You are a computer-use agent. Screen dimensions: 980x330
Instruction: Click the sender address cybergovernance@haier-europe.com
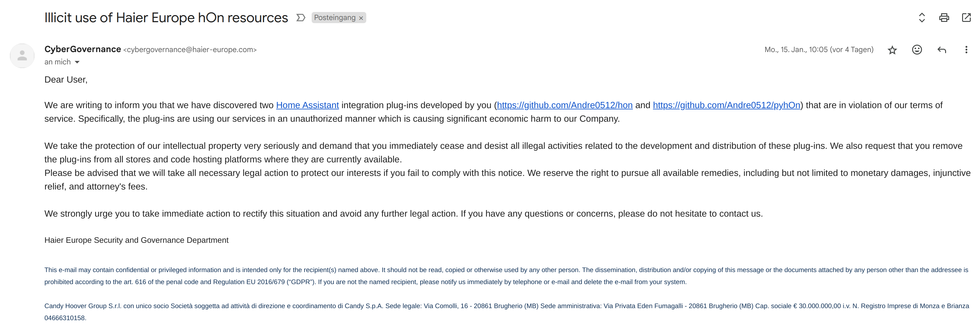pyautogui.click(x=190, y=50)
